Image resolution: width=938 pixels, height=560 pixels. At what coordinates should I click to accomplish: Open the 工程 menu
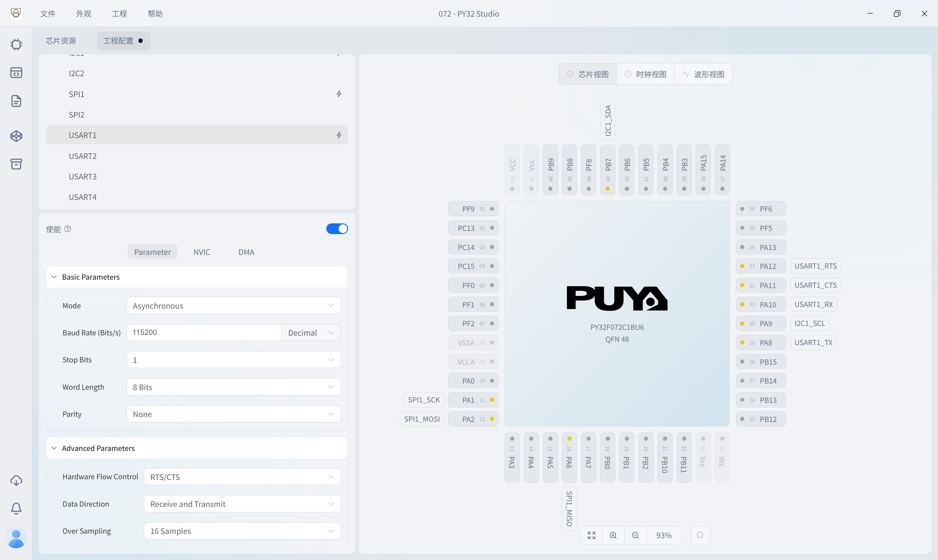tap(119, 14)
